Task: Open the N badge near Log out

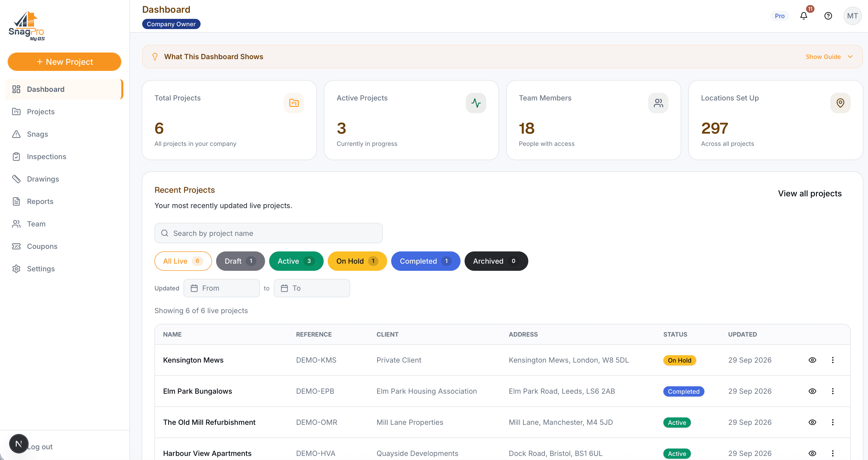Action: [x=19, y=443]
